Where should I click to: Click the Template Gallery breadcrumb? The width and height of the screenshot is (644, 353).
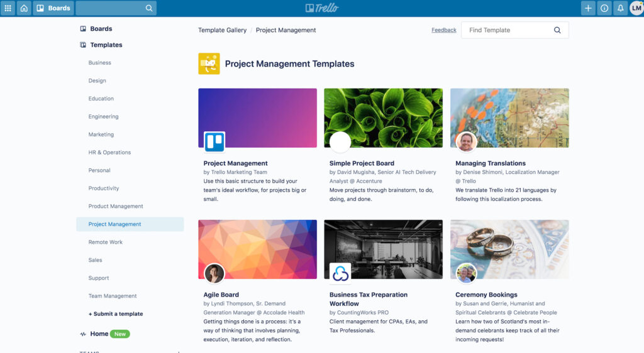click(222, 30)
